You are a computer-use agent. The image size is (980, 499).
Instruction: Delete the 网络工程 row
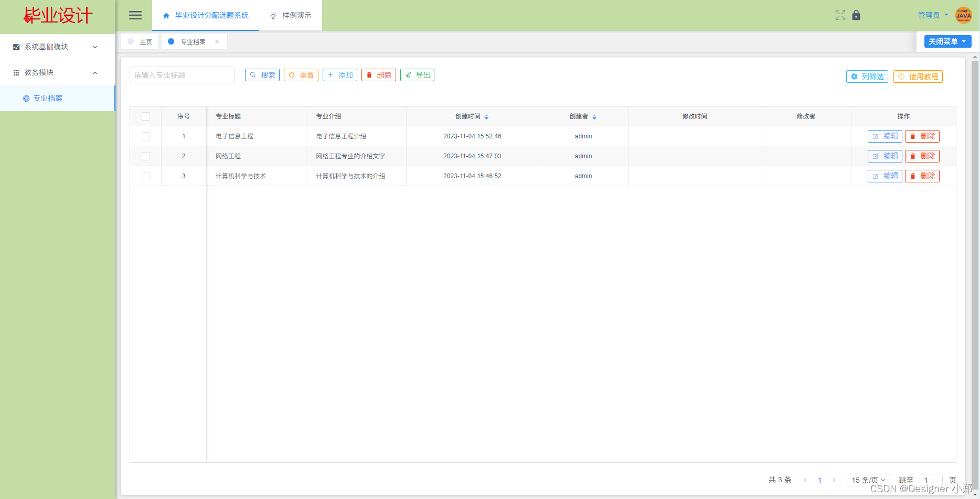pyautogui.click(x=922, y=156)
